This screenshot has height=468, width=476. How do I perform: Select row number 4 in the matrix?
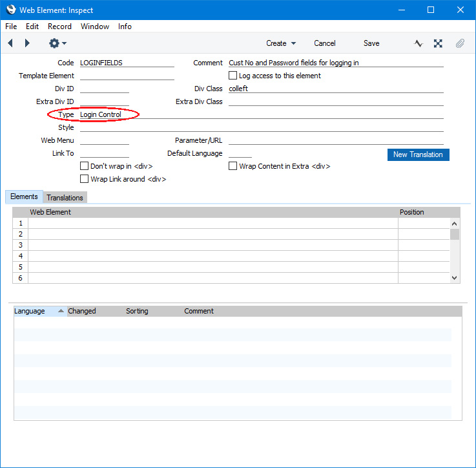click(20, 256)
